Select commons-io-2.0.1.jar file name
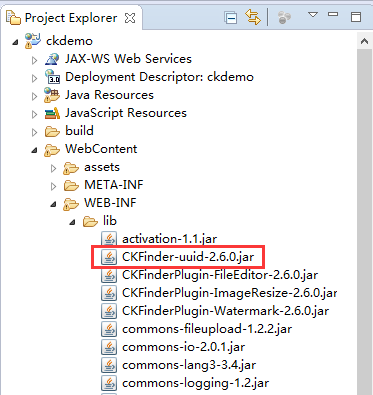The width and height of the screenshot is (373, 395). pos(183,347)
